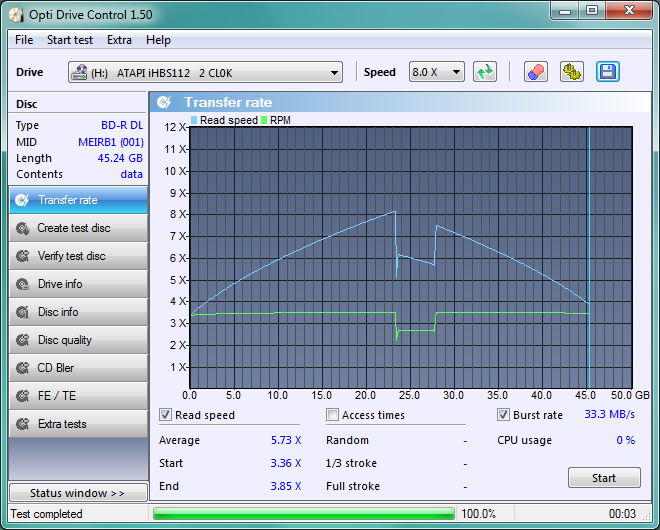Click the drive icon in the Drive selector

[x=79, y=72]
